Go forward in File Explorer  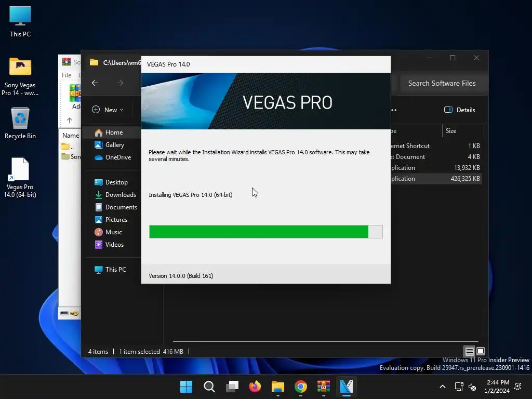(x=120, y=83)
